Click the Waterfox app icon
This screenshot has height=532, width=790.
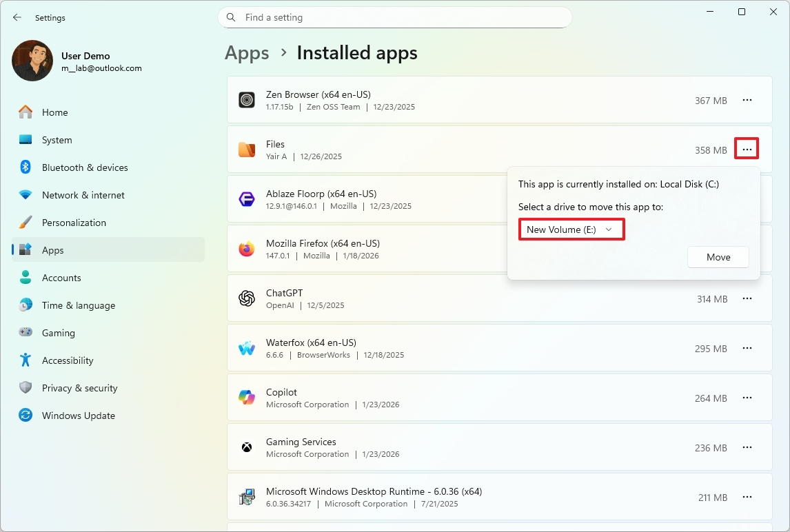[x=247, y=348]
